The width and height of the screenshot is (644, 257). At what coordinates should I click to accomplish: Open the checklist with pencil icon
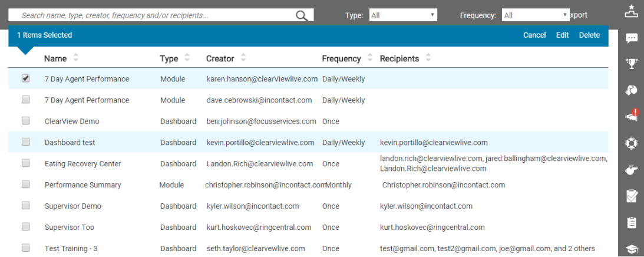tap(631, 196)
